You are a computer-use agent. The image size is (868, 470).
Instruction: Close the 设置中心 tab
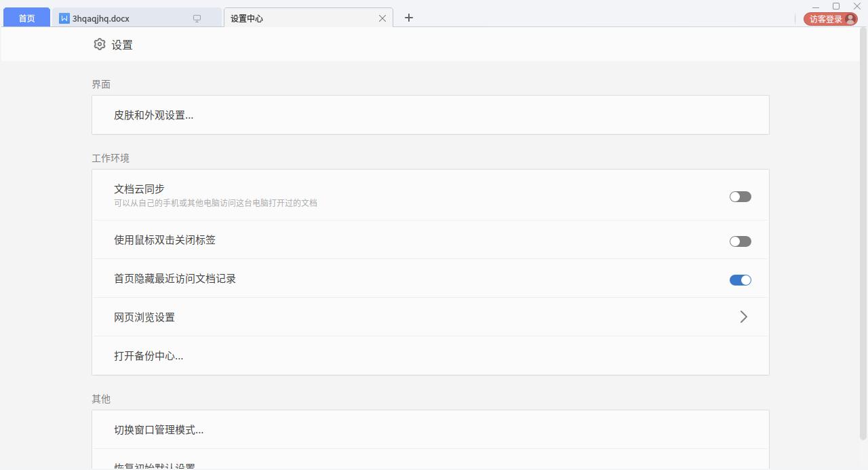pyautogui.click(x=382, y=18)
